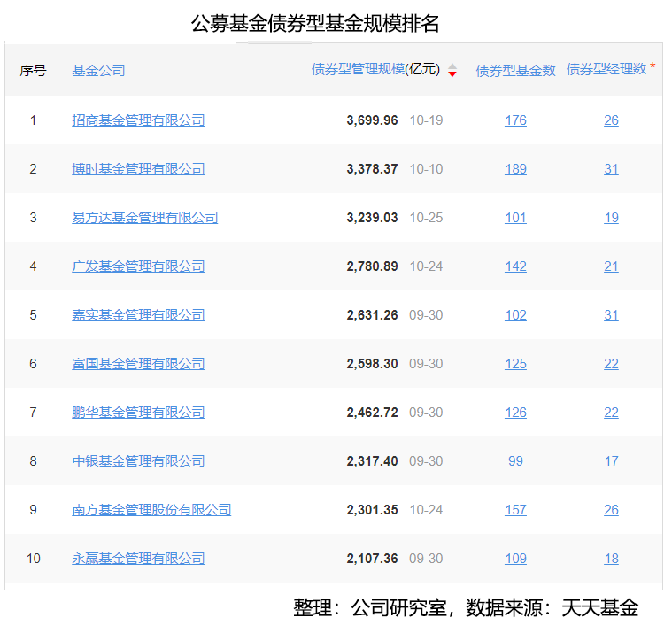Screen dimensions: 672x641
Task: Open 博时基金管理有限公司 link
Action: [138, 169]
